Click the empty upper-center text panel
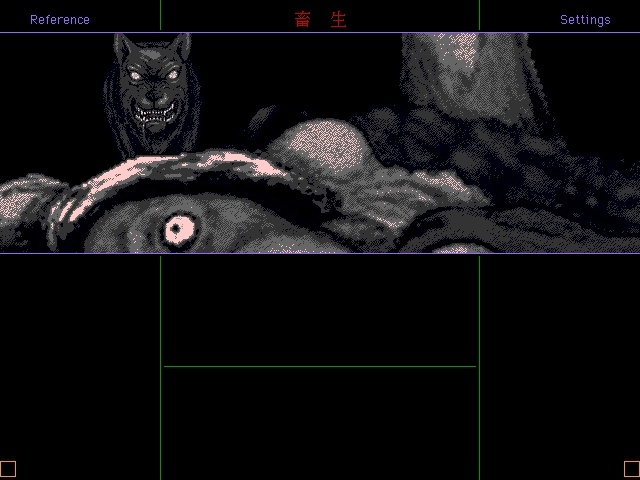 [x=320, y=310]
